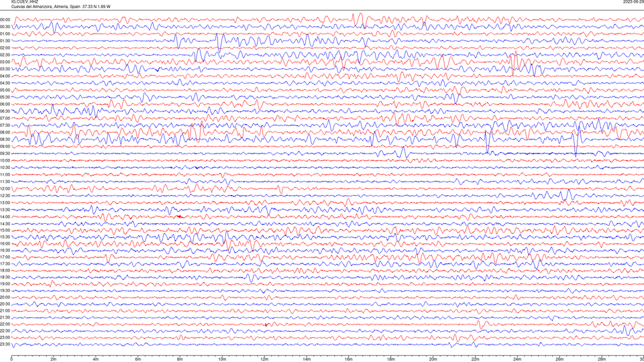The height and width of the screenshot is (362, 644).
Task: Select the 01:30 trace time label
Action: [5, 41]
